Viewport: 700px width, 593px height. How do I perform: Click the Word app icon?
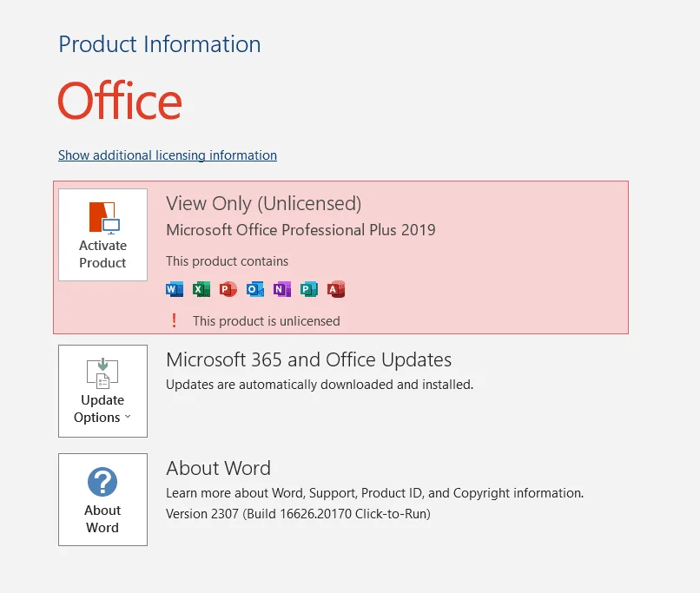click(174, 289)
